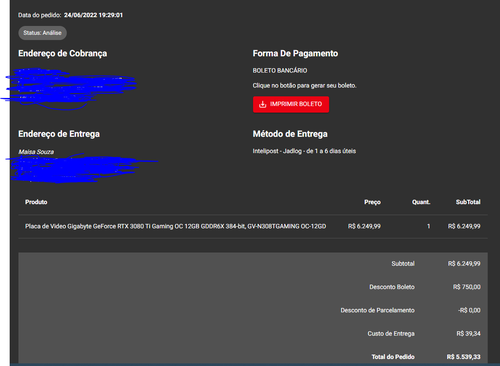
Task: Click the Desconto Boleto label
Action: tap(392, 287)
